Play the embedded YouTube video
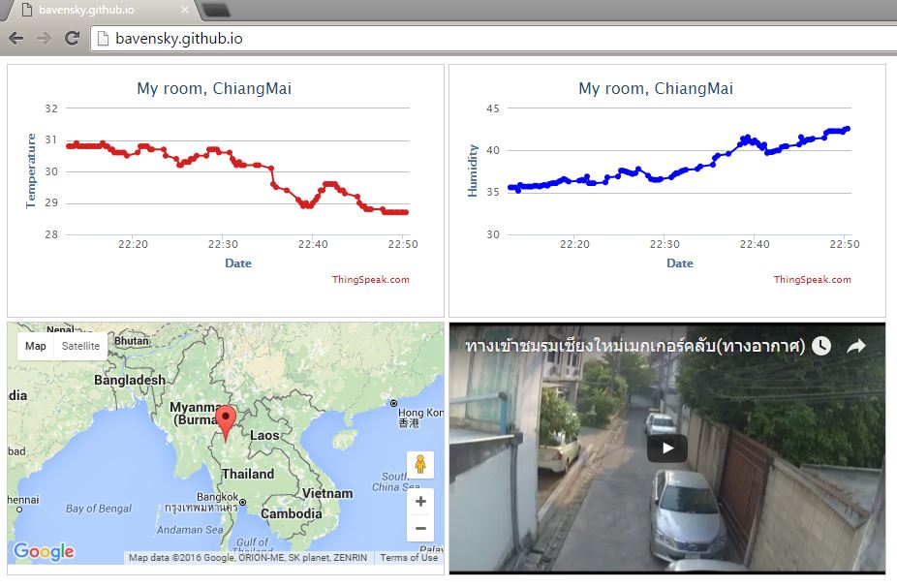Image resolution: width=897 pixels, height=588 pixels. tap(667, 449)
